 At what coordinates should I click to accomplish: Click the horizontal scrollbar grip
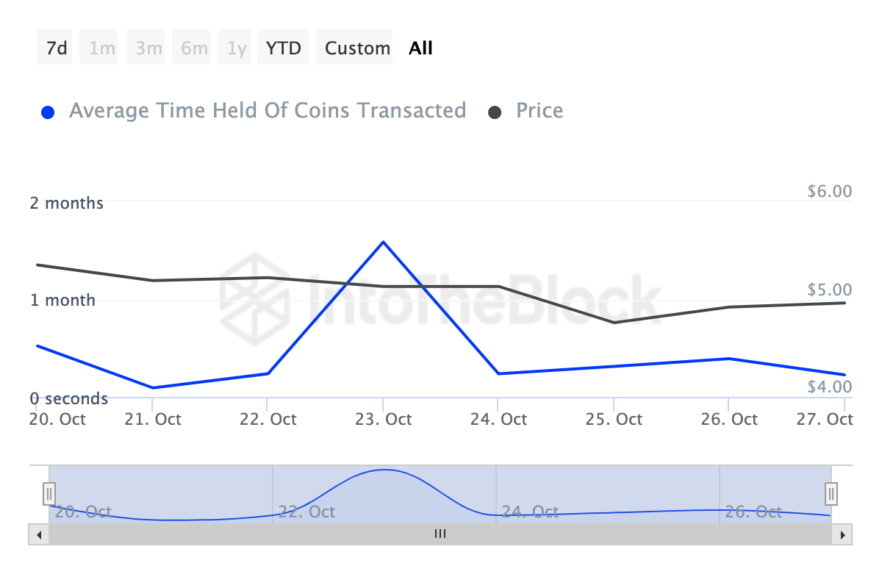point(440,534)
